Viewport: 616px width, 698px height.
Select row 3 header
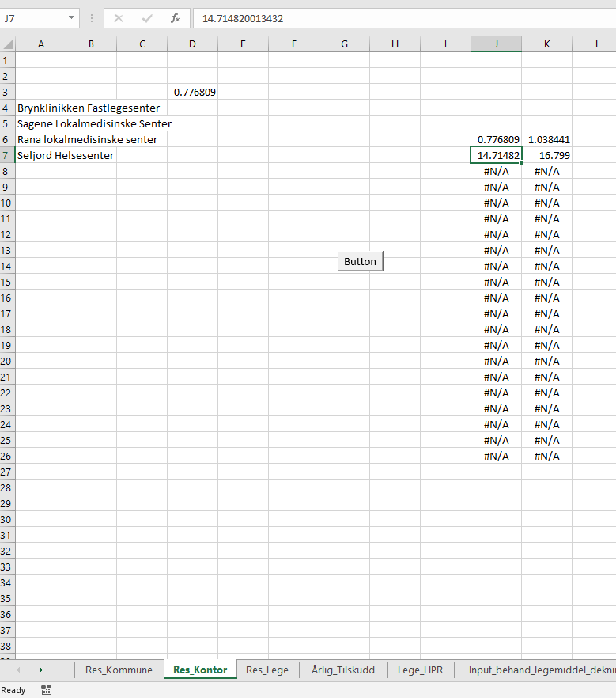click(x=7, y=92)
